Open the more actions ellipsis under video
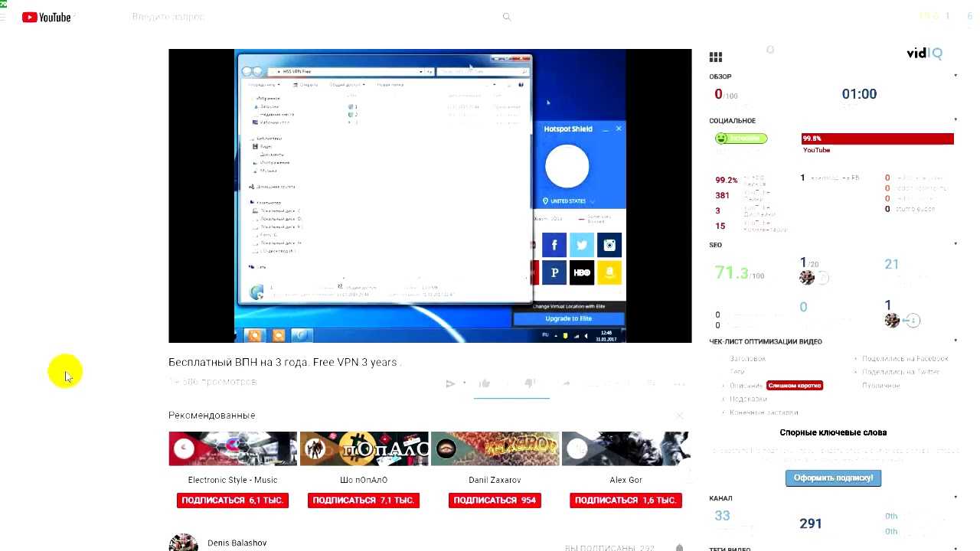 click(x=679, y=383)
